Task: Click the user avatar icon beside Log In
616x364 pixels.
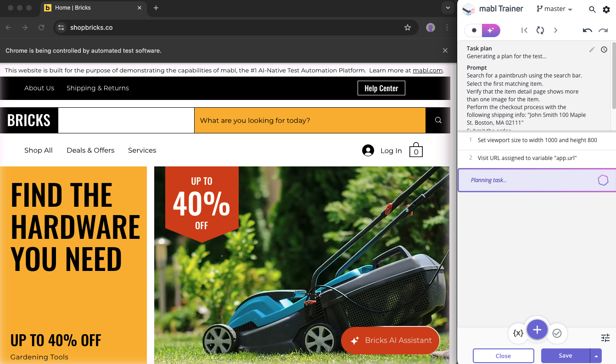Action: pyautogui.click(x=368, y=150)
